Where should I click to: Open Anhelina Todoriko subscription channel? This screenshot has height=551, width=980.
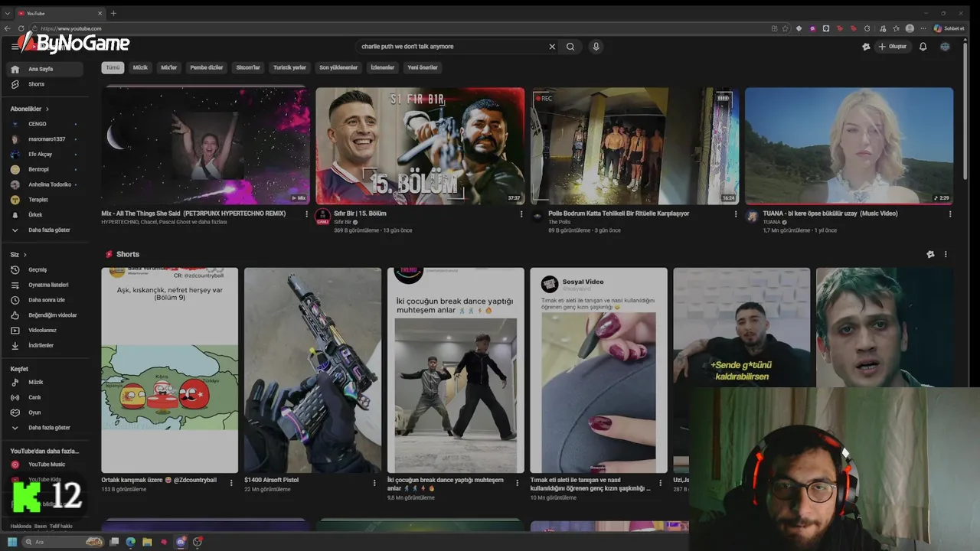(44, 184)
